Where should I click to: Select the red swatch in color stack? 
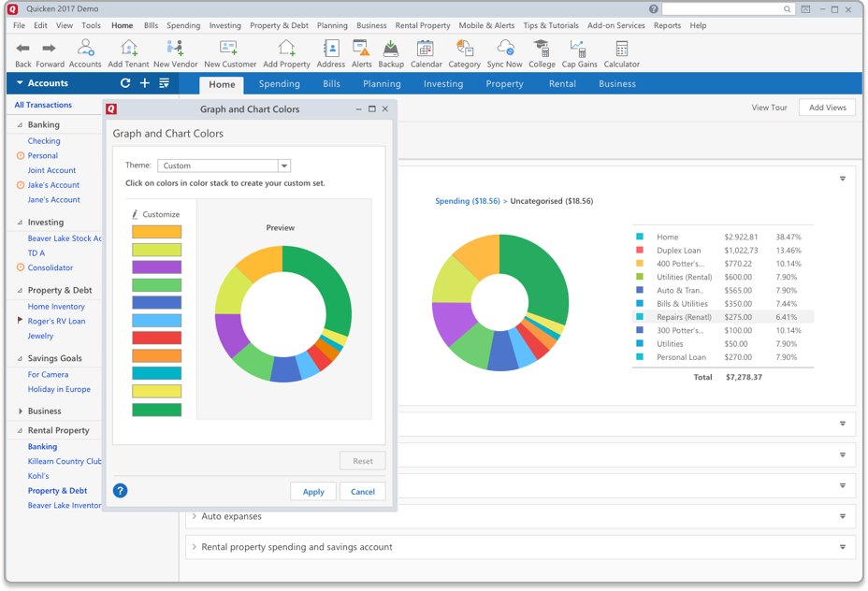tap(156, 338)
